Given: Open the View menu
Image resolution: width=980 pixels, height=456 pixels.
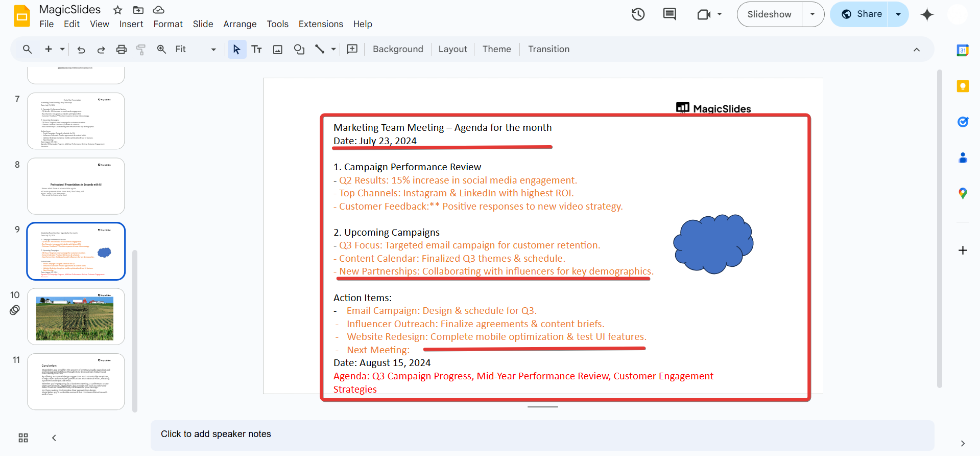Looking at the screenshot, I should [100, 24].
